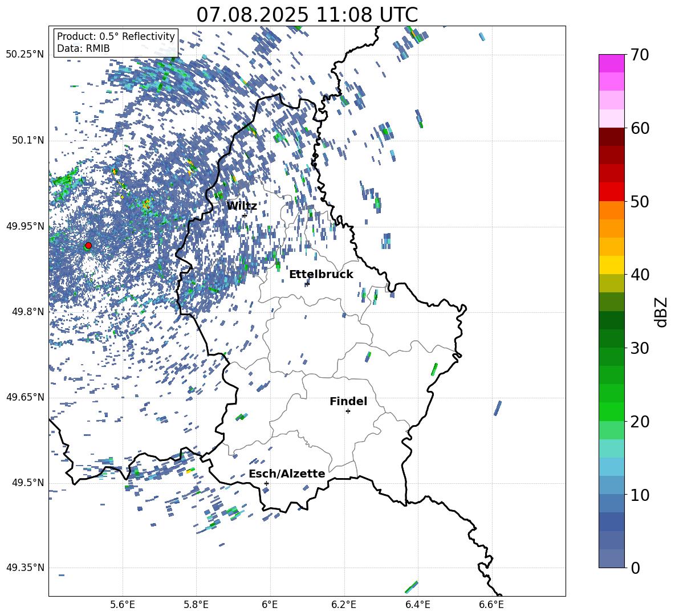
Task: Click 'Product: 0.5° Reflectivity' text
Action: (116, 36)
